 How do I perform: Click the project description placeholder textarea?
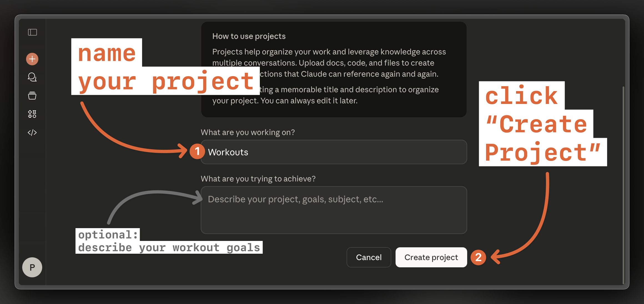click(x=333, y=210)
